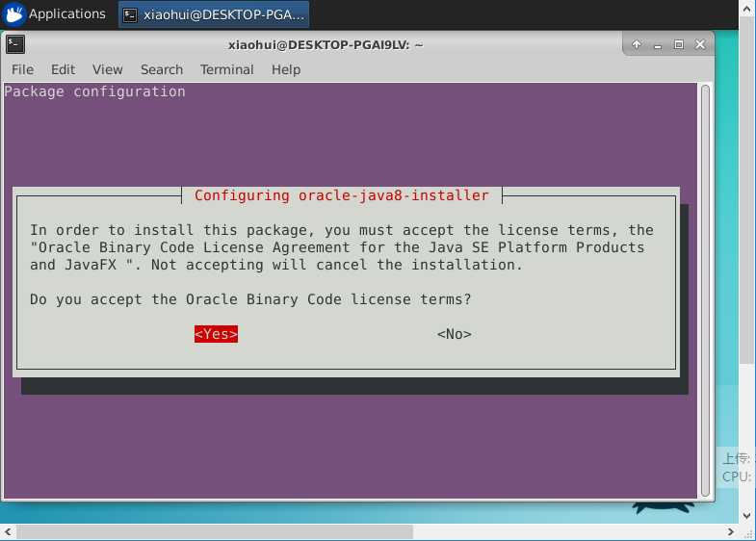Click the terminal icon in the window title bar
Image resolution: width=756 pixels, height=541 pixels.
(x=15, y=44)
